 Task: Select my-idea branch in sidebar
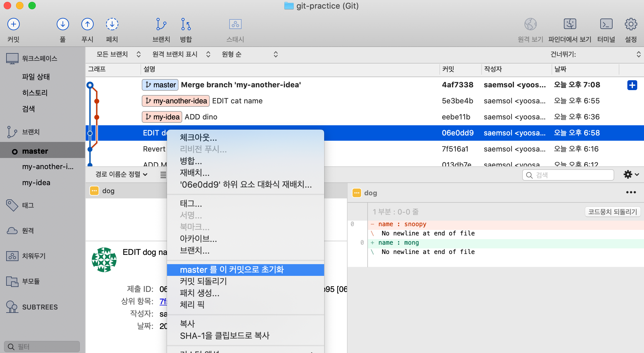pyautogui.click(x=36, y=183)
